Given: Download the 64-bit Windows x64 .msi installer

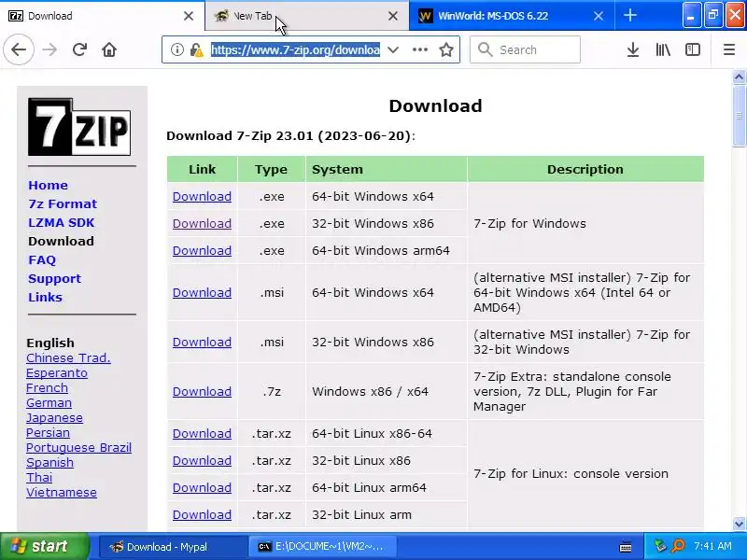Looking at the screenshot, I should click(x=202, y=293).
